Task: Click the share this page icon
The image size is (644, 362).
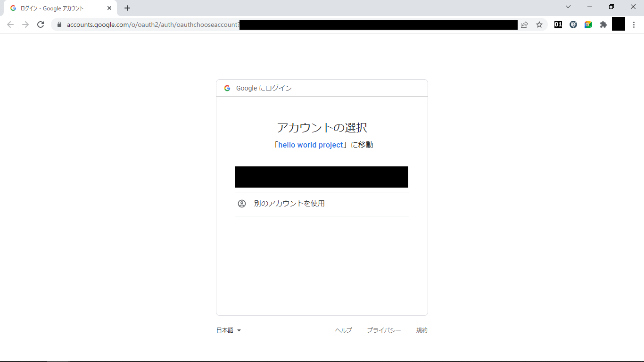Action: [x=524, y=25]
